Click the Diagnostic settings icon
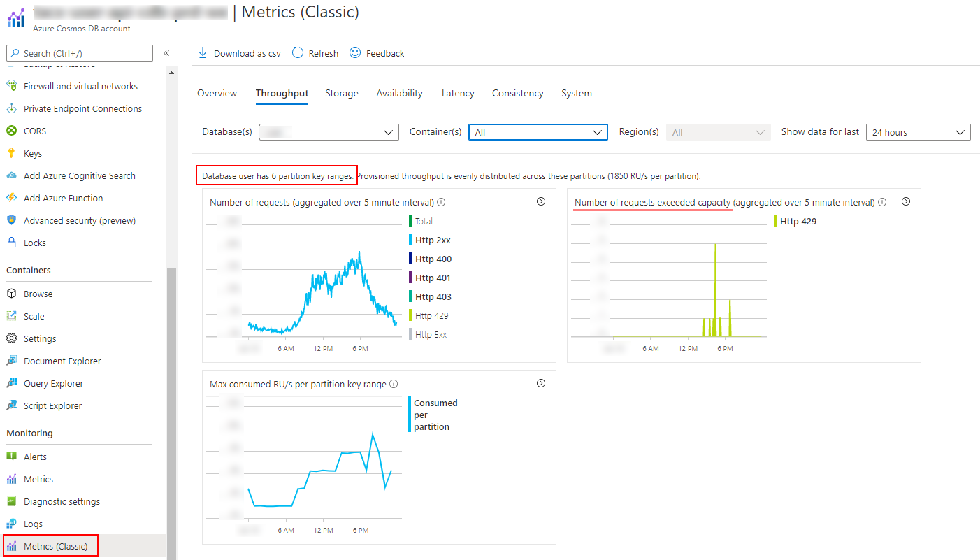 pyautogui.click(x=11, y=501)
